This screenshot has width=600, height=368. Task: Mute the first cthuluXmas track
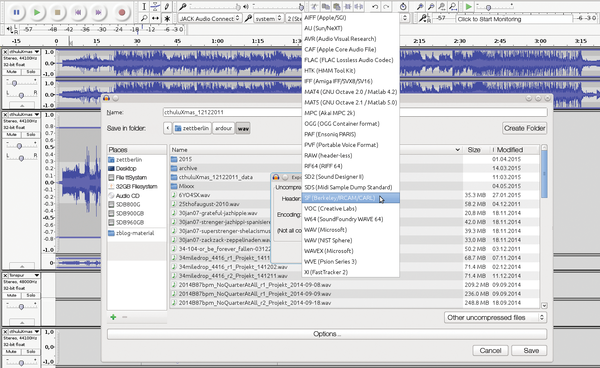coord(12,72)
